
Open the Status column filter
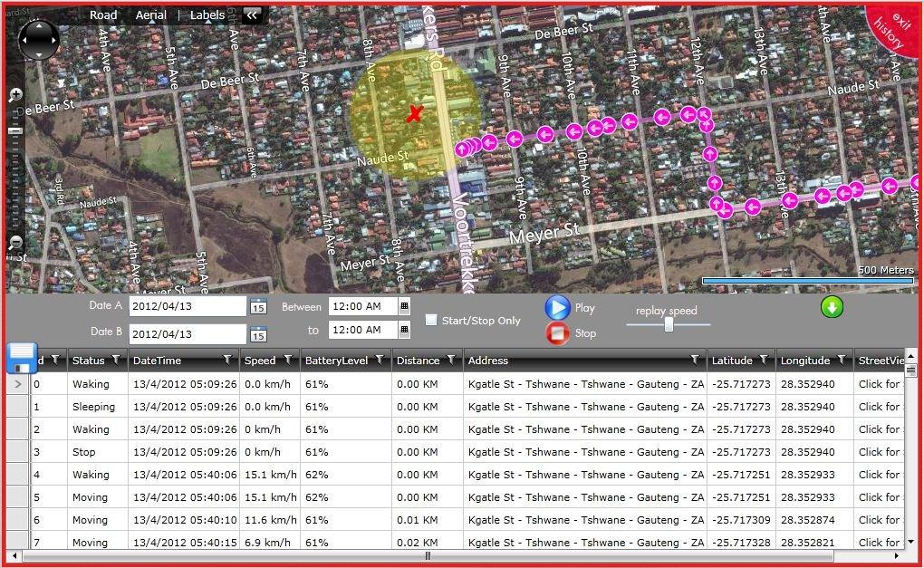click(116, 361)
